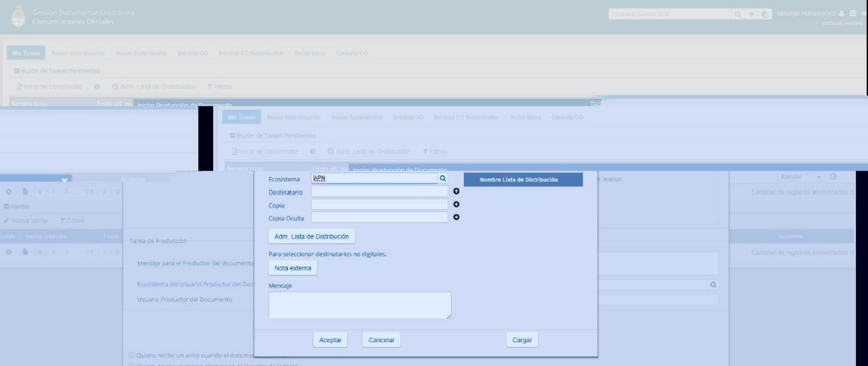
Task: Expand the Ejecutar action dropdown arrow
Action: tap(819, 177)
